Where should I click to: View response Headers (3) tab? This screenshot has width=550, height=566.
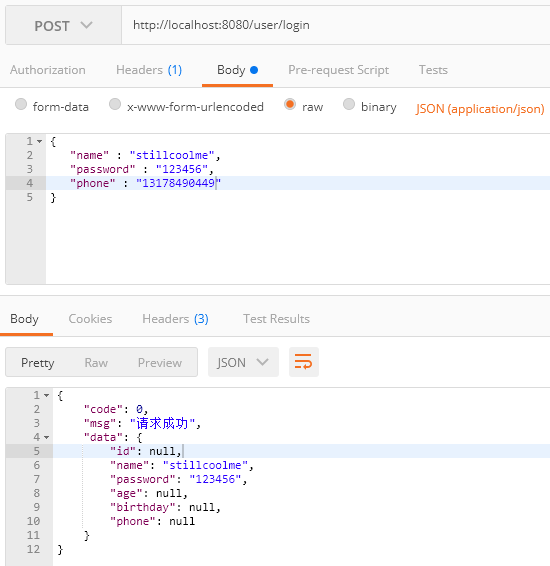point(175,319)
